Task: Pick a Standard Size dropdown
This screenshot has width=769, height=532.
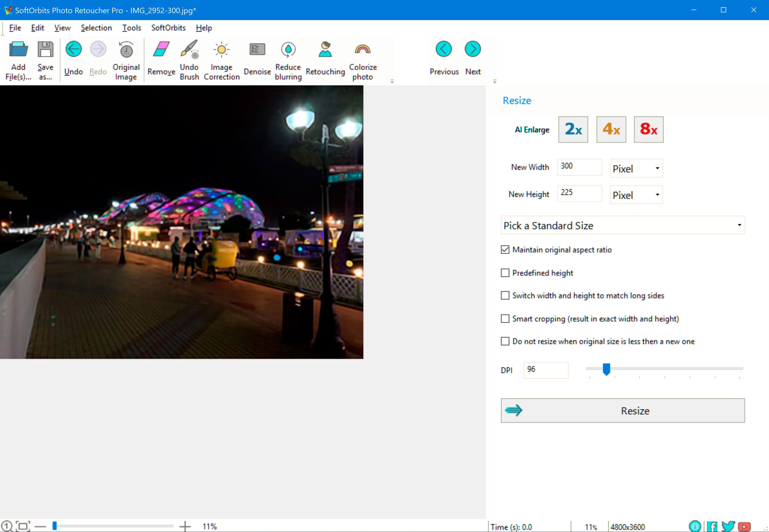Action: click(x=623, y=225)
